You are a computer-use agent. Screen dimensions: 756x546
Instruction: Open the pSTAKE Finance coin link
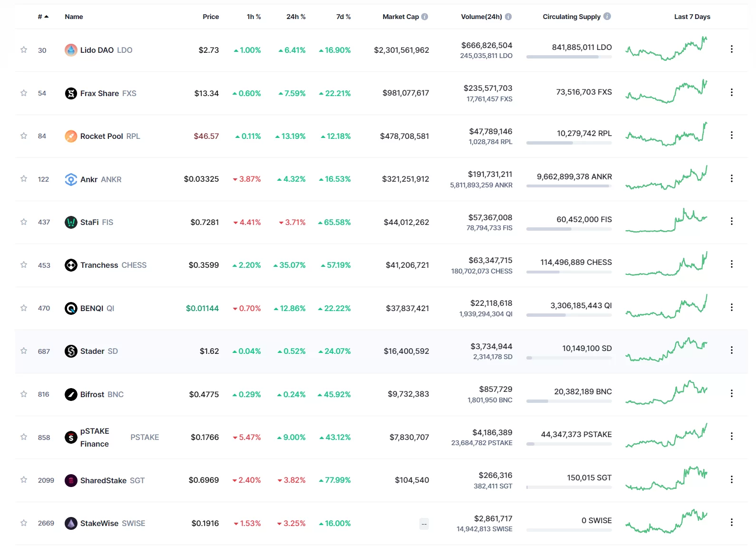(95, 437)
